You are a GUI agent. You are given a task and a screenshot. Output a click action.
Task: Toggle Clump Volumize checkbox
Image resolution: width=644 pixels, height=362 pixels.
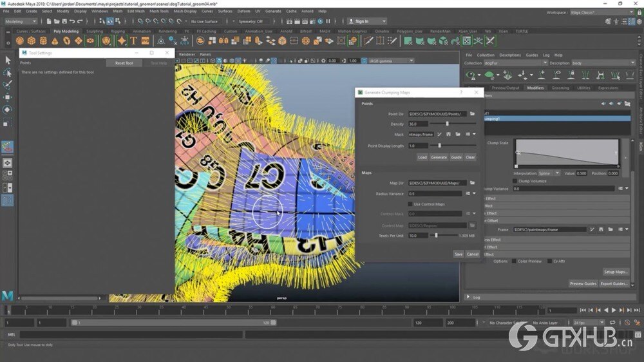[x=515, y=181]
